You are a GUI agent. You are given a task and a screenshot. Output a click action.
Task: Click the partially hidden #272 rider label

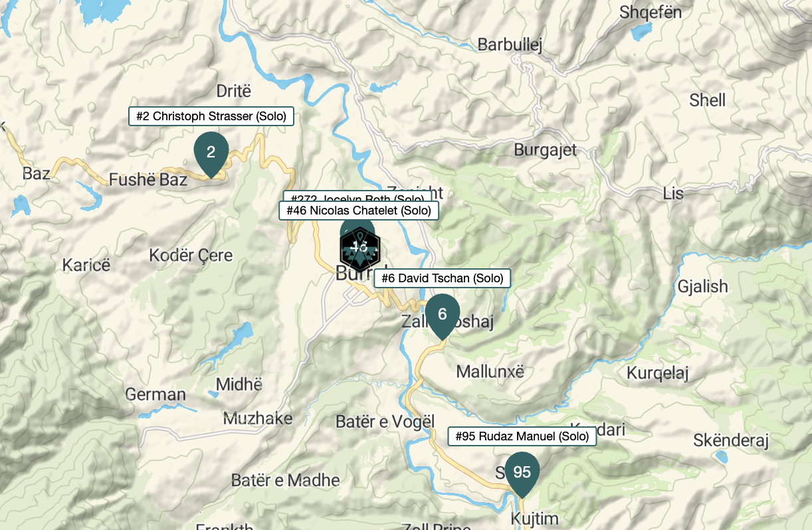[x=359, y=197]
